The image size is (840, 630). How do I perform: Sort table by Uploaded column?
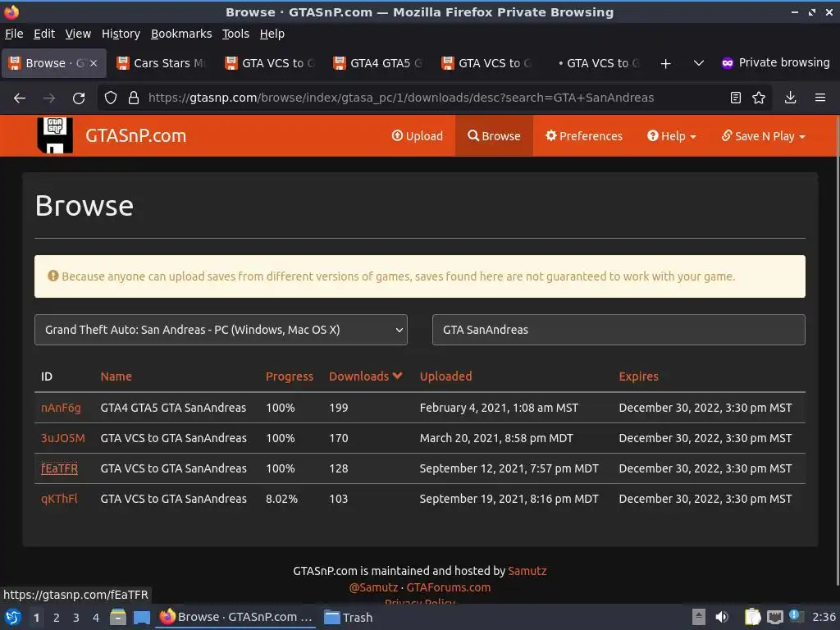tap(445, 377)
